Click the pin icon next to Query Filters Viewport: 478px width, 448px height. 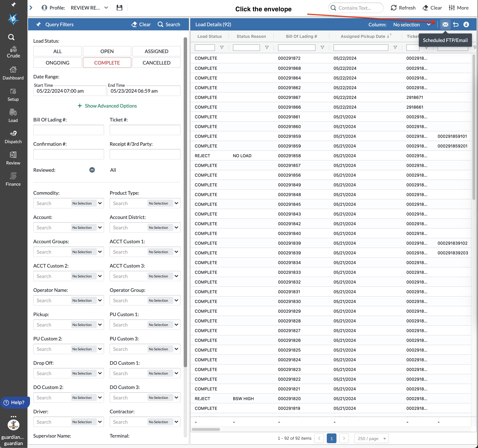click(x=39, y=24)
